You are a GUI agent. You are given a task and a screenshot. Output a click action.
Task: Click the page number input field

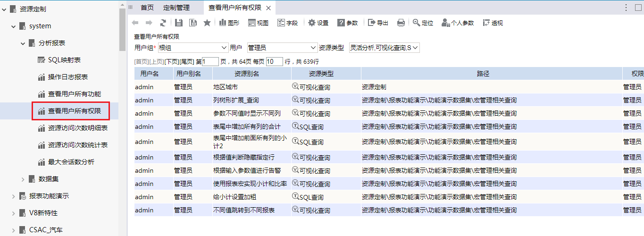(210, 61)
